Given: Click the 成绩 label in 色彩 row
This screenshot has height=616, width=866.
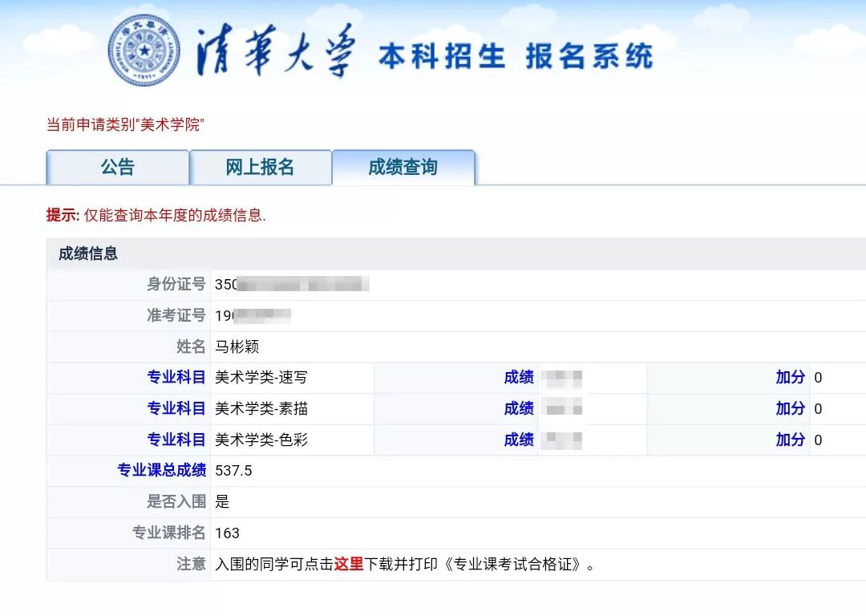Looking at the screenshot, I should pos(519,440).
